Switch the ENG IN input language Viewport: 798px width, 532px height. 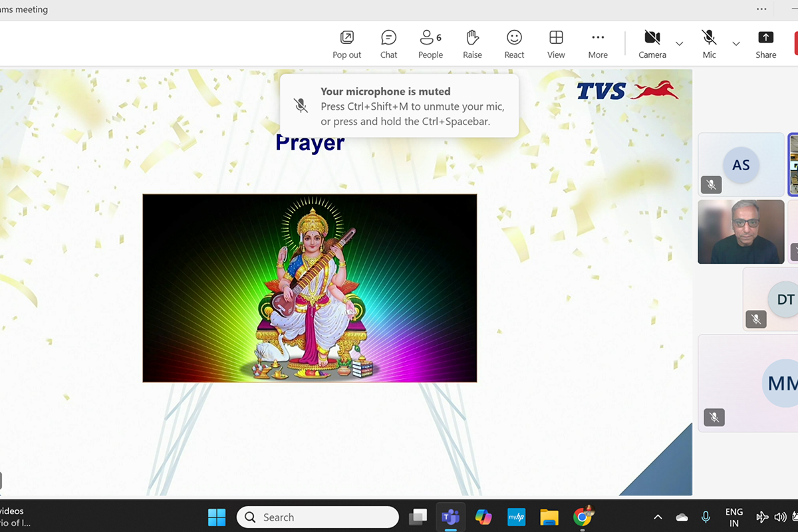[734, 517]
